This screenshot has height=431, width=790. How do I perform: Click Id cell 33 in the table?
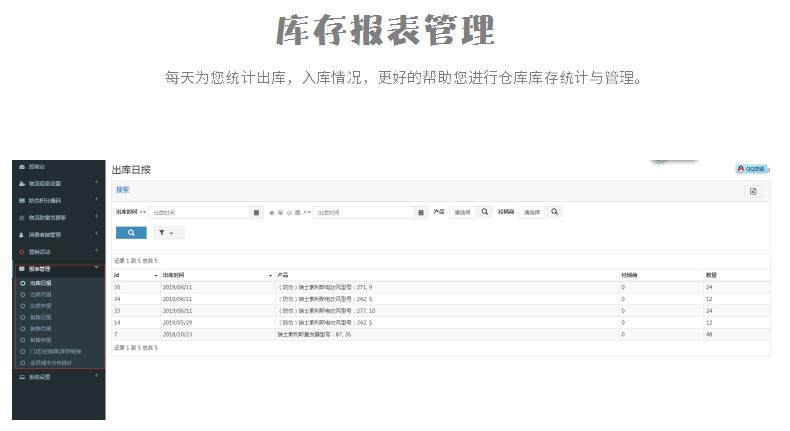[117, 311]
